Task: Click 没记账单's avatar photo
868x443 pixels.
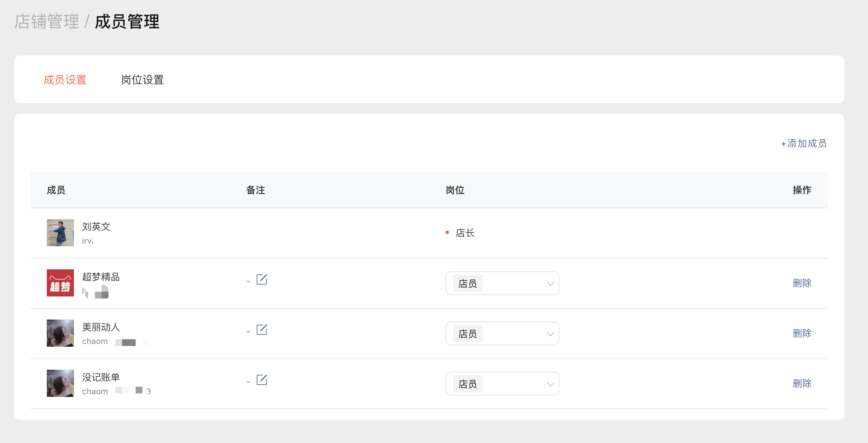Action: (60, 383)
